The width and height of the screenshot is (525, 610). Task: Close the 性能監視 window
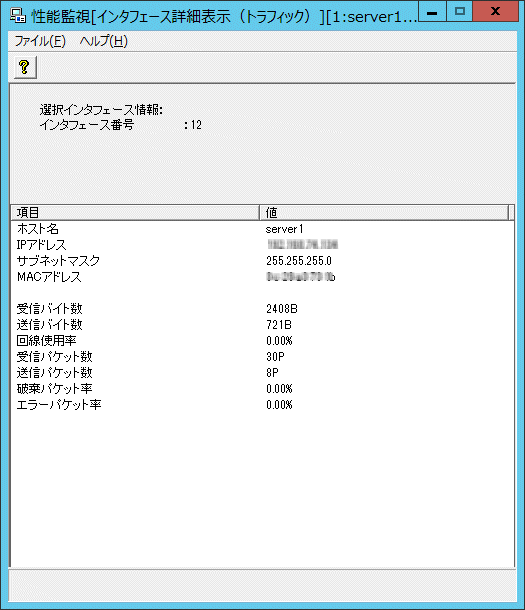(x=495, y=11)
